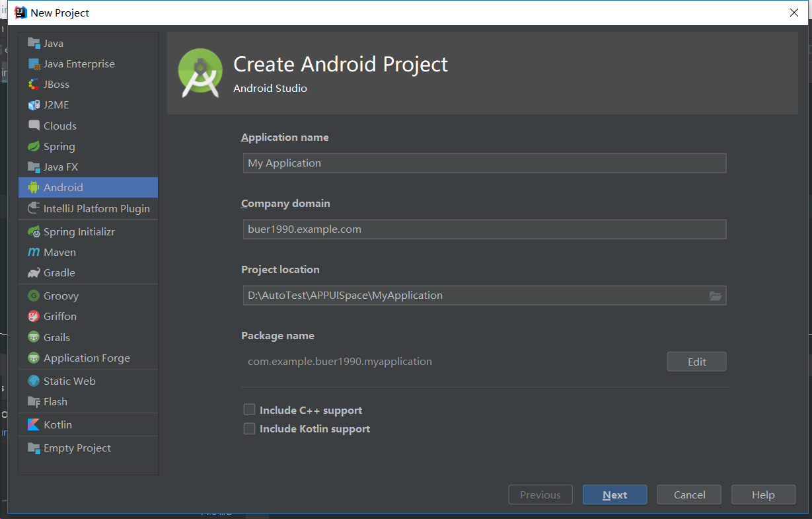812x519 pixels.
Task: Click the Next button
Action: [614, 494]
